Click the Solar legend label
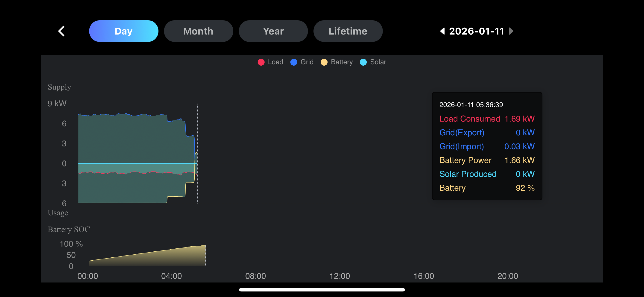 pyautogui.click(x=378, y=62)
